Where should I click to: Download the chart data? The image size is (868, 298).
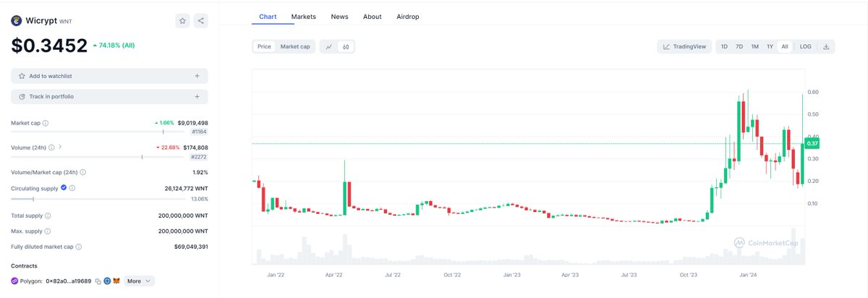826,46
